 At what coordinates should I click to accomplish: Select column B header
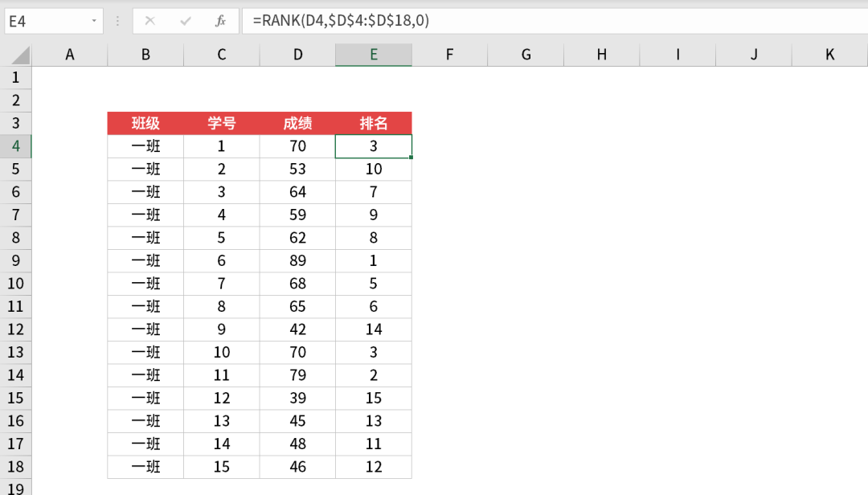(x=145, y=55)
